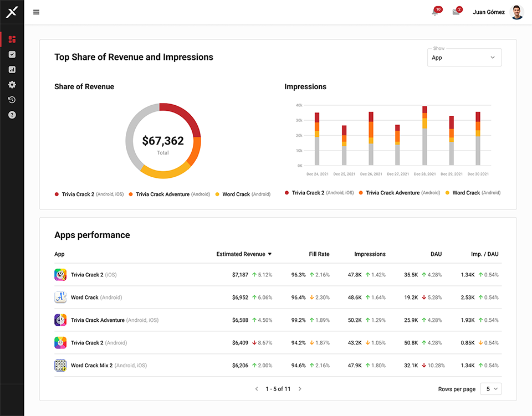Sort by Estimated Revenue column

[x=244, y=254]
